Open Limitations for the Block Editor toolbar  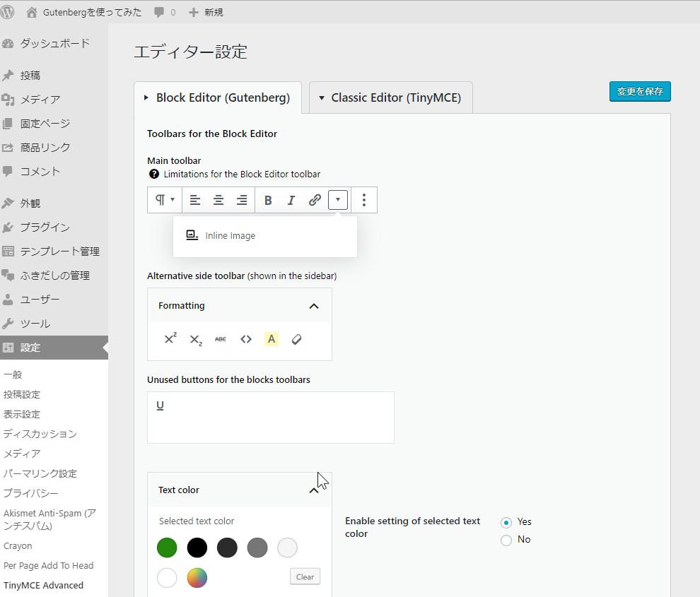point(242,174)
